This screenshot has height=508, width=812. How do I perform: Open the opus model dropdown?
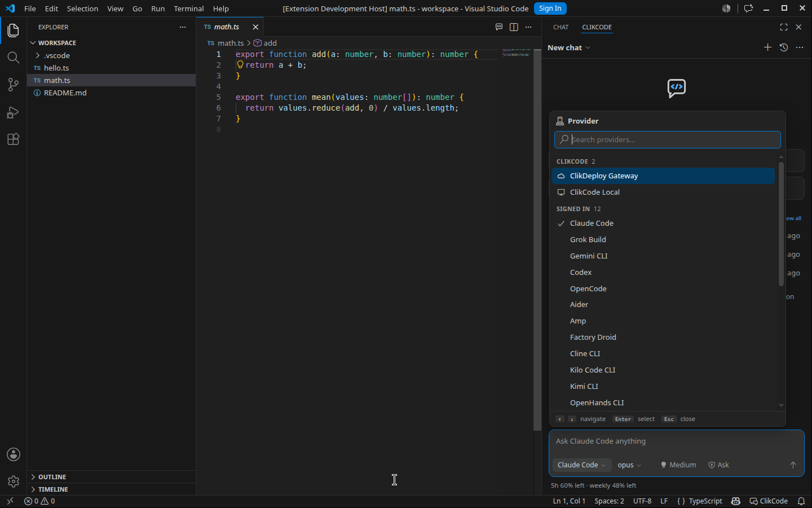(629, 465)
